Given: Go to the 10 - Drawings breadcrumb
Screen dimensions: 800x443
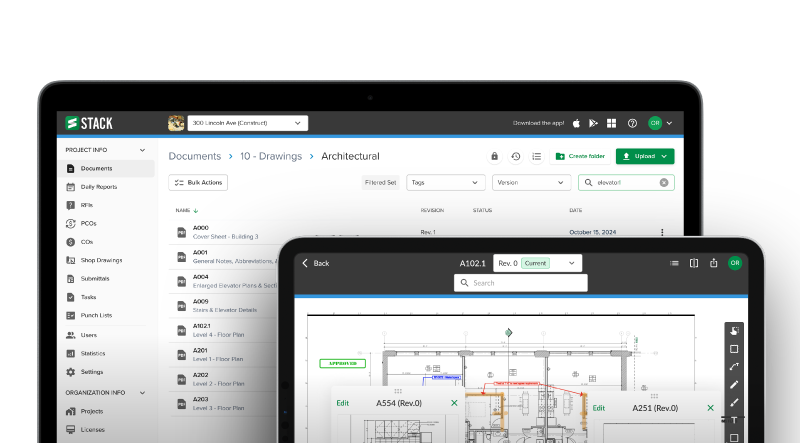Looking at the screenshot, I should click(271, 156).
